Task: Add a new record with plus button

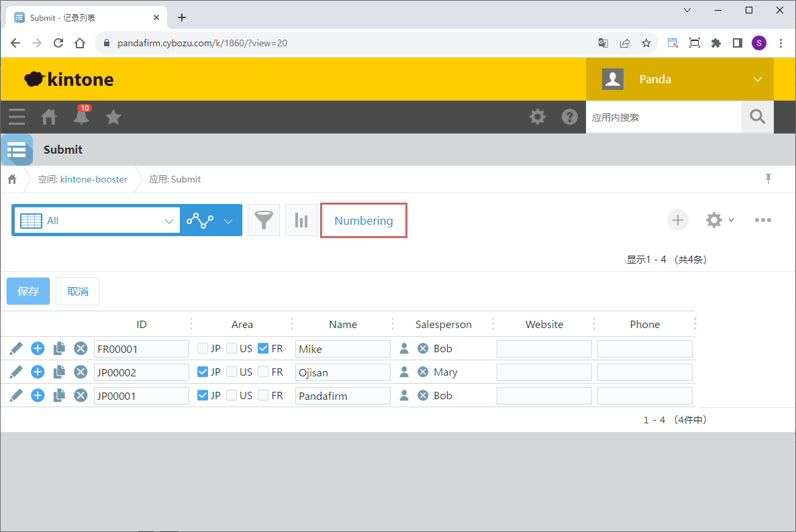Action: [x=677, y=220]
